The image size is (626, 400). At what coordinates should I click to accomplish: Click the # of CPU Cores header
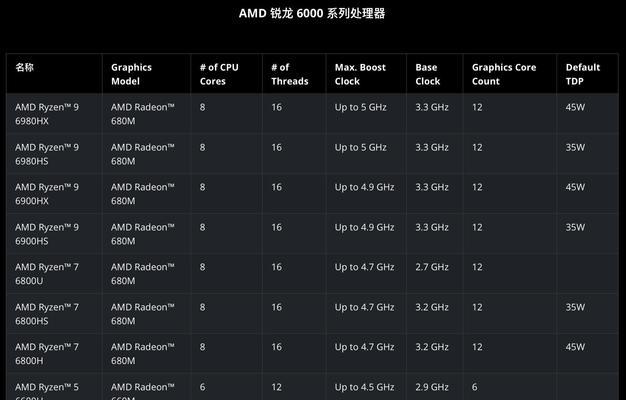219,74
